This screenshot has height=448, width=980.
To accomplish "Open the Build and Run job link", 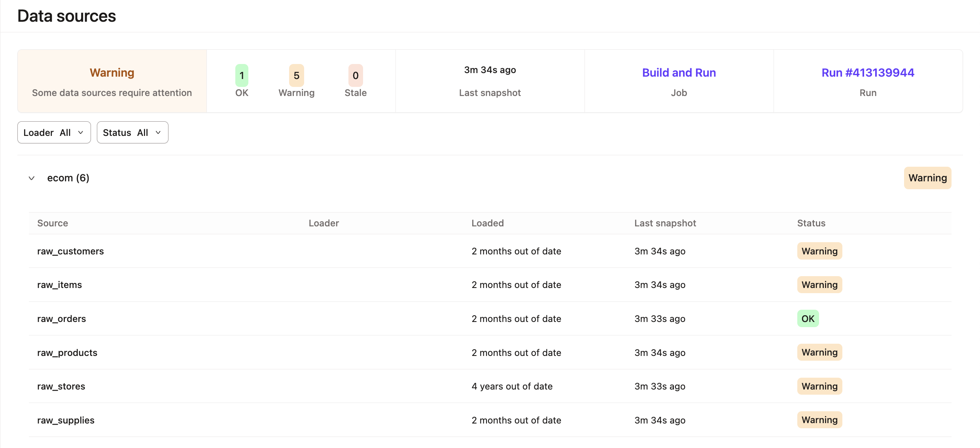I will coord(679,72).
